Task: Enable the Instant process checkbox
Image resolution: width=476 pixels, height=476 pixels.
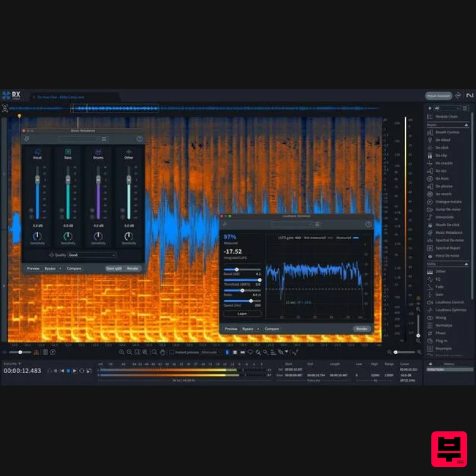Action: pyautogui.click(x=173, y=352)
